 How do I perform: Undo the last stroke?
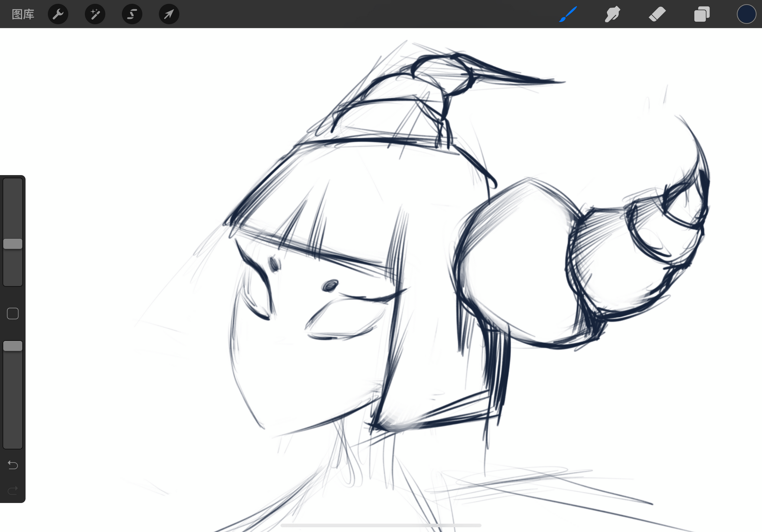click(x=13, y=465)
